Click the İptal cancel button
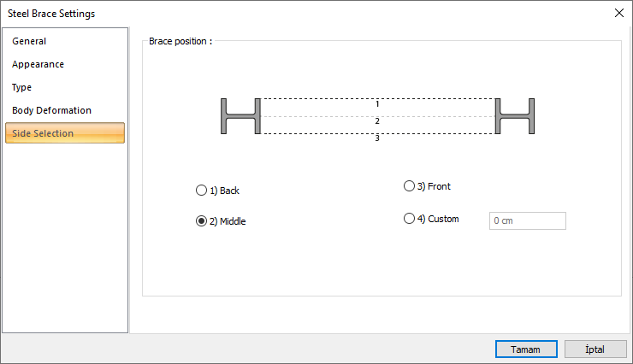The width and height of the screenshot is (633, 364). pyautogui.click(x=595, y=349)
